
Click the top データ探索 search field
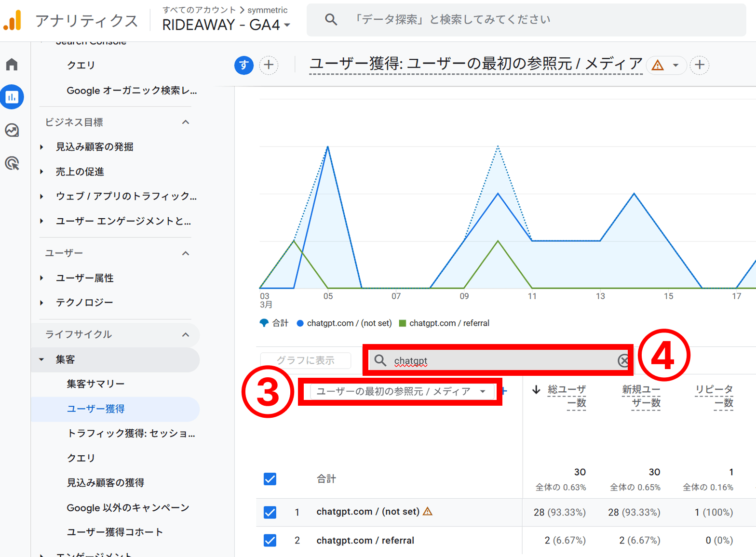click(526, 20)
